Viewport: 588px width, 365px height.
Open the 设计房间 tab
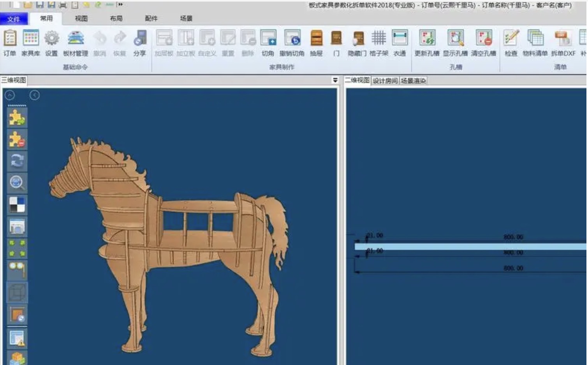point(385,81)
